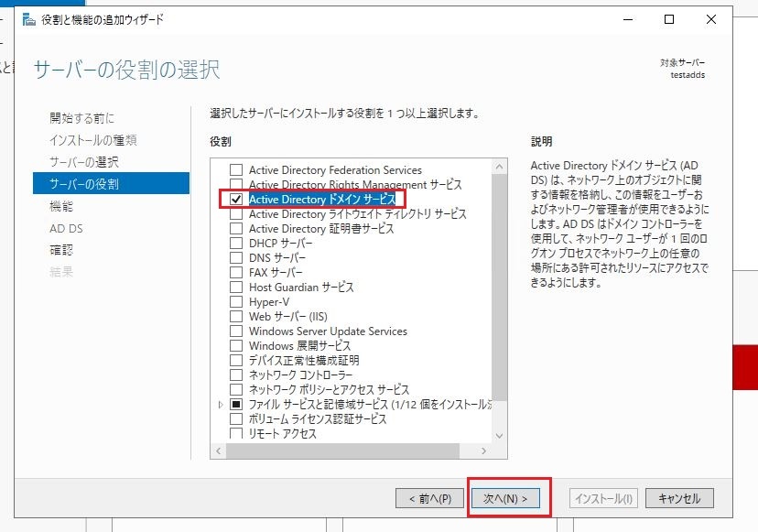Image resolution: width=758 pixels, height=532 pixels.
Task: Go to インストールの種類 step
Action: pos(92,140)
